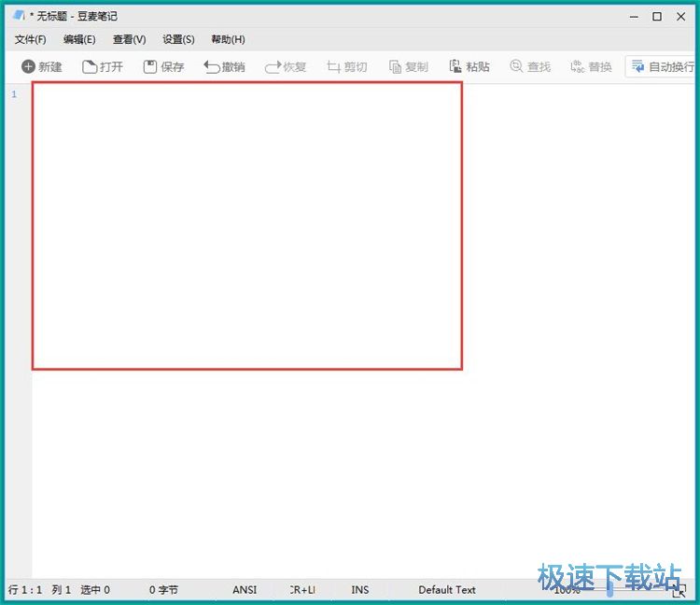Open the 文件(F) menu
The image size is (700, 605).
(x=31, y=39)
